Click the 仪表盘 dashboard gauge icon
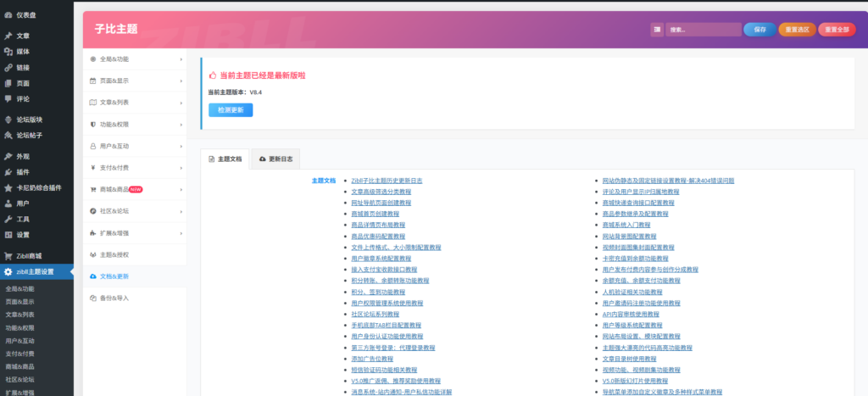This screenshot has height=396, width=868. pos(8,15)
